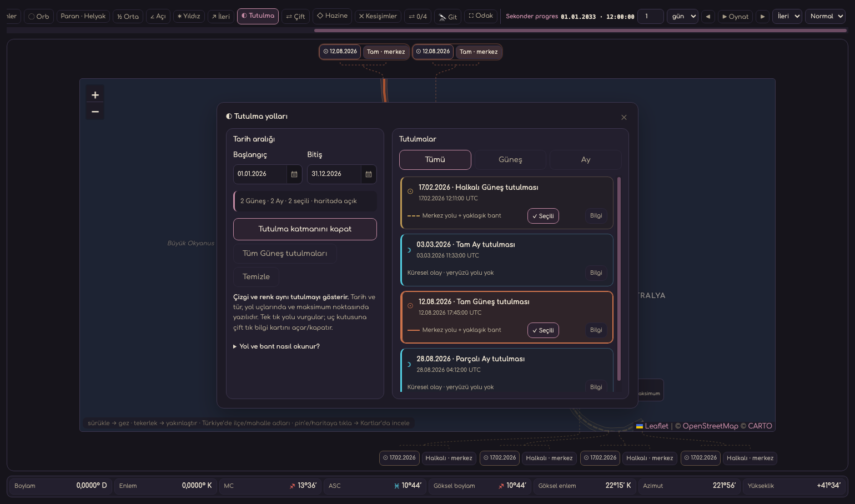Viewport: 855px width, 504px height.
Task: Step the time backward one unit
Action: pyautogui.click(x=708, y=17)
